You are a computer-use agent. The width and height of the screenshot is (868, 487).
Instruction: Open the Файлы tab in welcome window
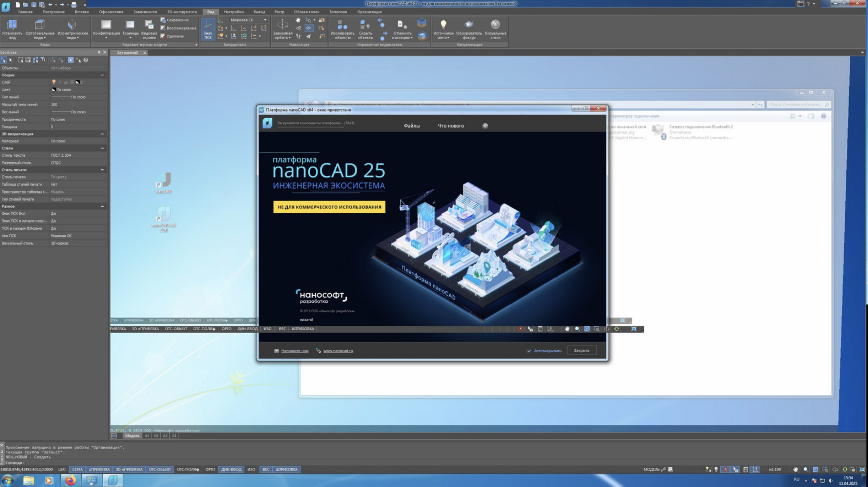point(412,126)
